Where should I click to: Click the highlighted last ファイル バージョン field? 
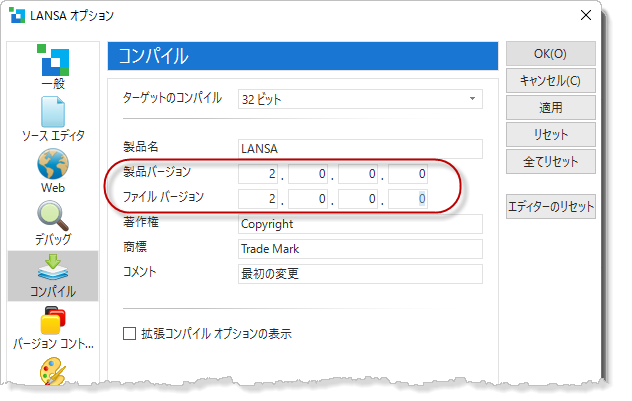coord(408,199)
